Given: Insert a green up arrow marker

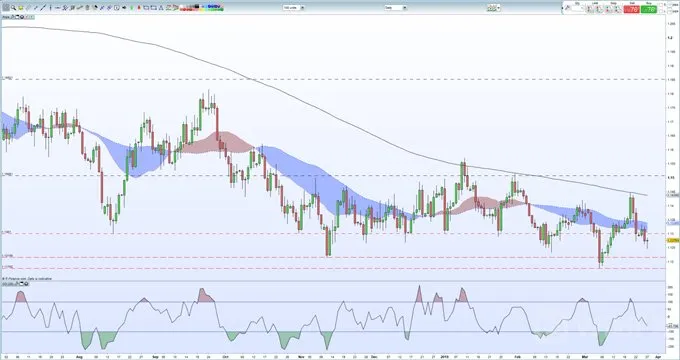Looking at the screenshot, I should 132,8.
